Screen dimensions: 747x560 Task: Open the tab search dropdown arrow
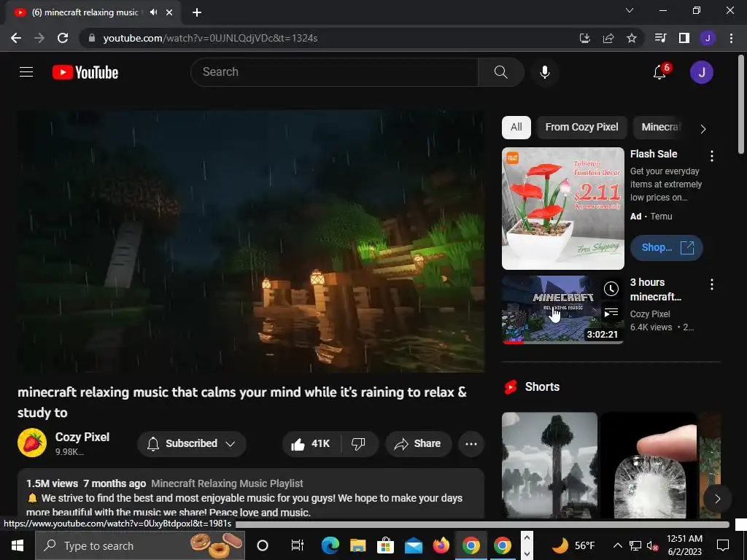pyautogui.click(x=630, y=10)
